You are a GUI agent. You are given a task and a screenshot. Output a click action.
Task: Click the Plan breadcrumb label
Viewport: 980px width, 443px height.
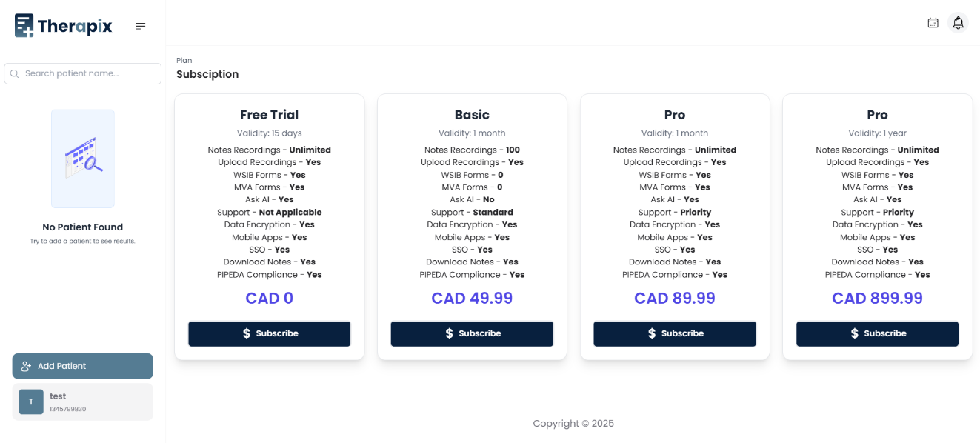(183, 60)
